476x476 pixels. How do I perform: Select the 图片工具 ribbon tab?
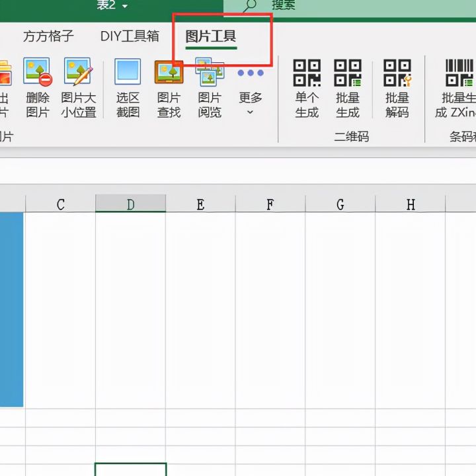pyautogui.click(x=211, y=36)
